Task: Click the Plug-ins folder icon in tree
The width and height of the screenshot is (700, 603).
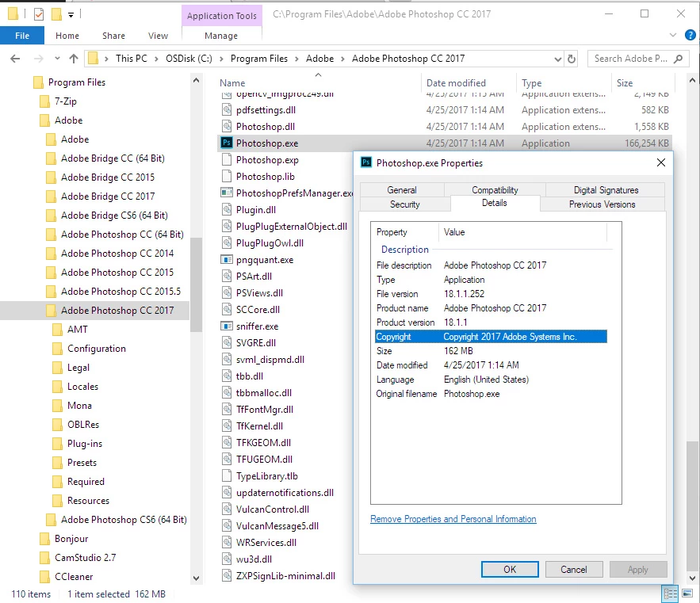Action: point(57,444)
